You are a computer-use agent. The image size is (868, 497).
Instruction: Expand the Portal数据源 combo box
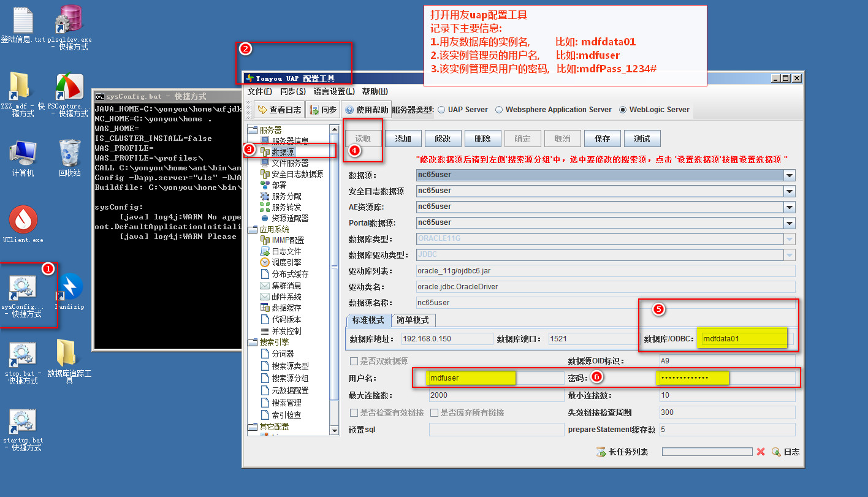tap(789, 223)
